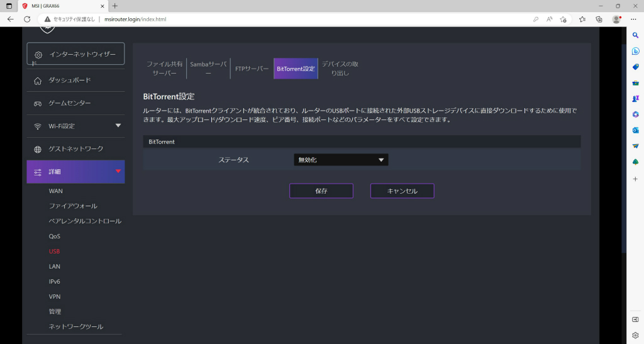Click the Dashboard home icon
The height and width of the screenshot is (344, 644).
(38, 81)
